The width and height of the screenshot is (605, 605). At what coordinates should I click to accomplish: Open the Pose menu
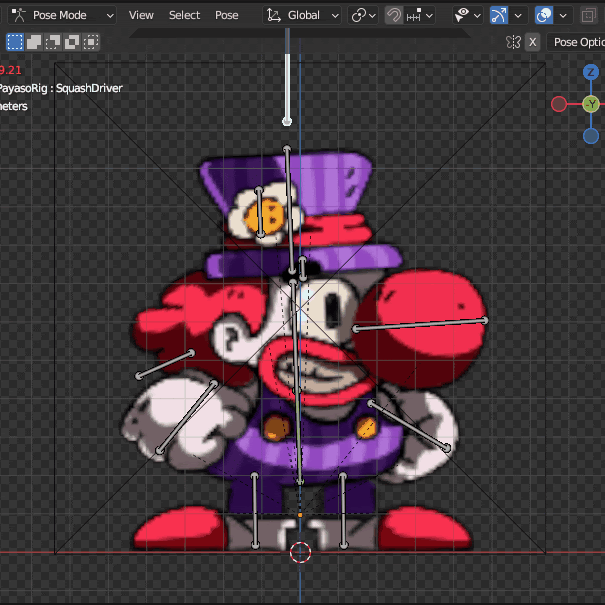(x=227, y=15)
